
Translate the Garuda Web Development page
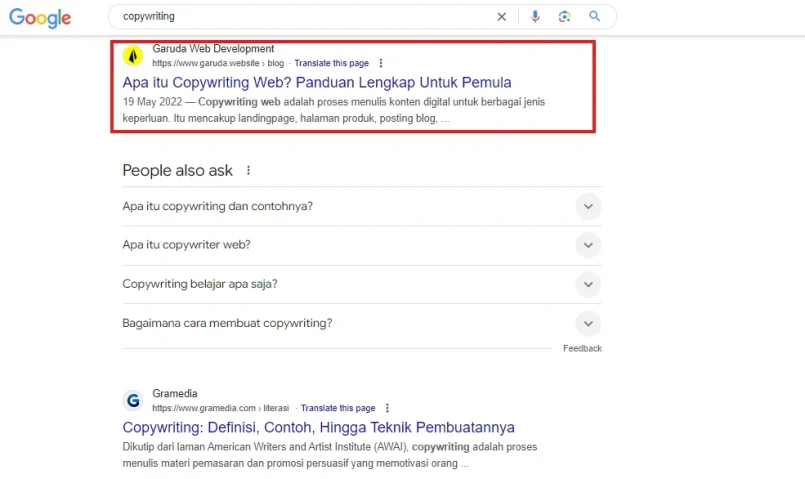[x=332, y=63]
